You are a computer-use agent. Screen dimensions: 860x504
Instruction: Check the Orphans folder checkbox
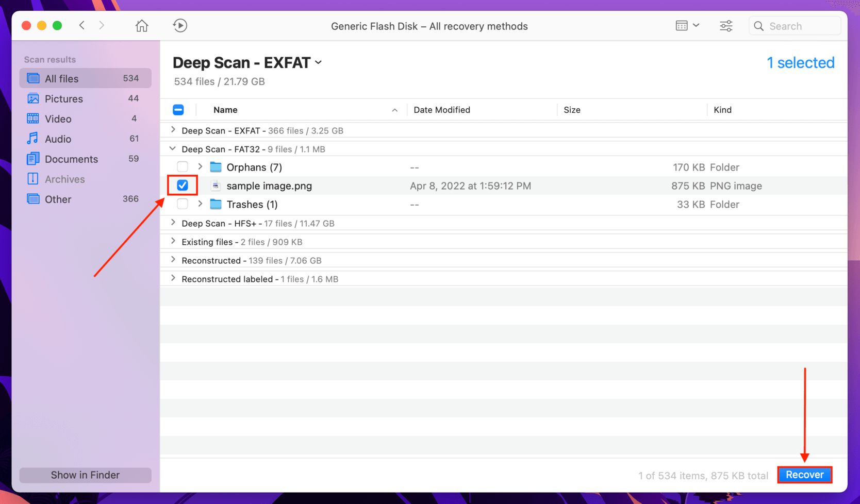pyautogui.click(x=183, y=167)
